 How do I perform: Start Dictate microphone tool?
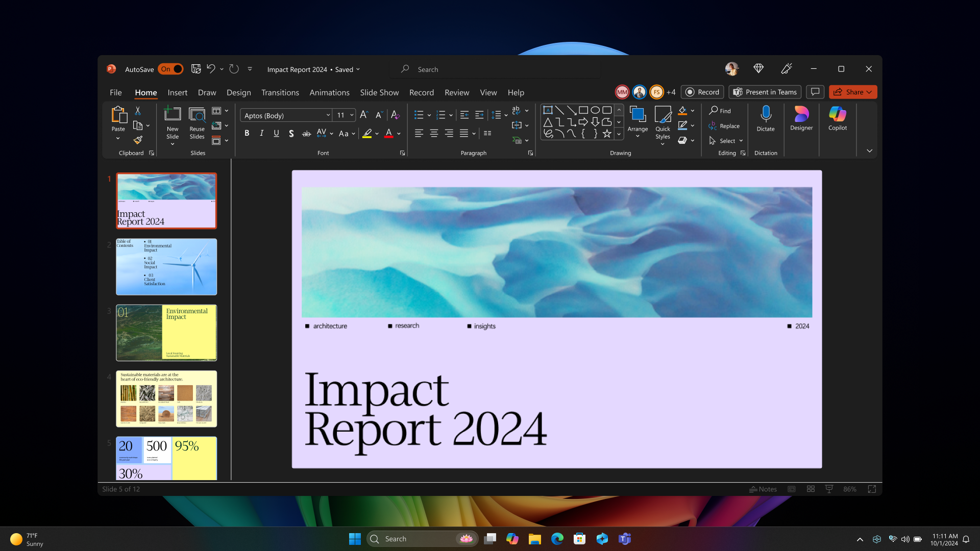pos(765,118)
